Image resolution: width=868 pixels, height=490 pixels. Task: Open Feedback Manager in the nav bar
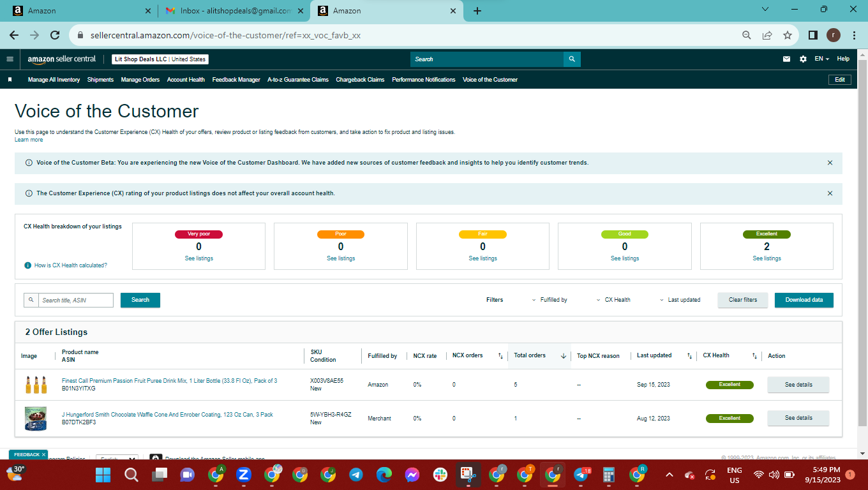[x=236, y=80]
